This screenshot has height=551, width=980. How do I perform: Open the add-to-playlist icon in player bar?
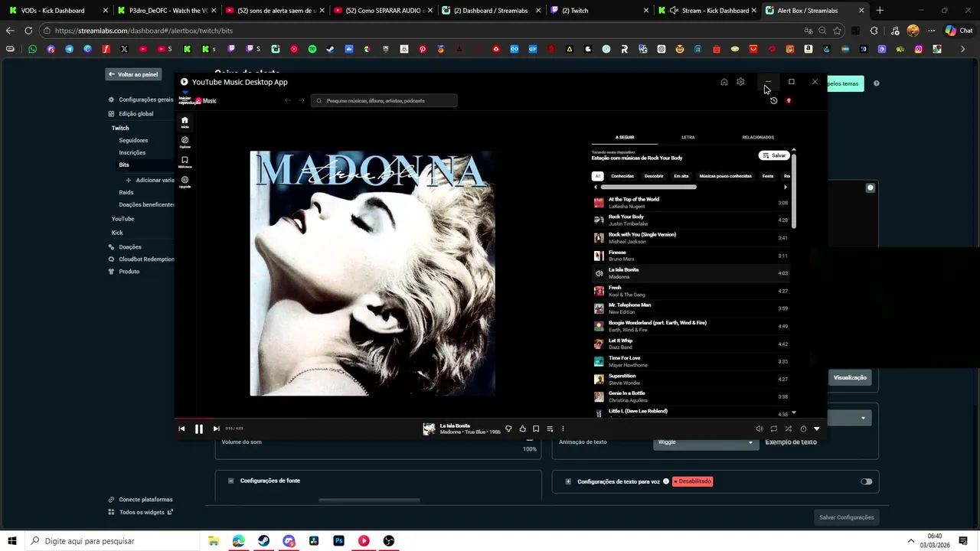pyautogui.click(x=550, y=429)
